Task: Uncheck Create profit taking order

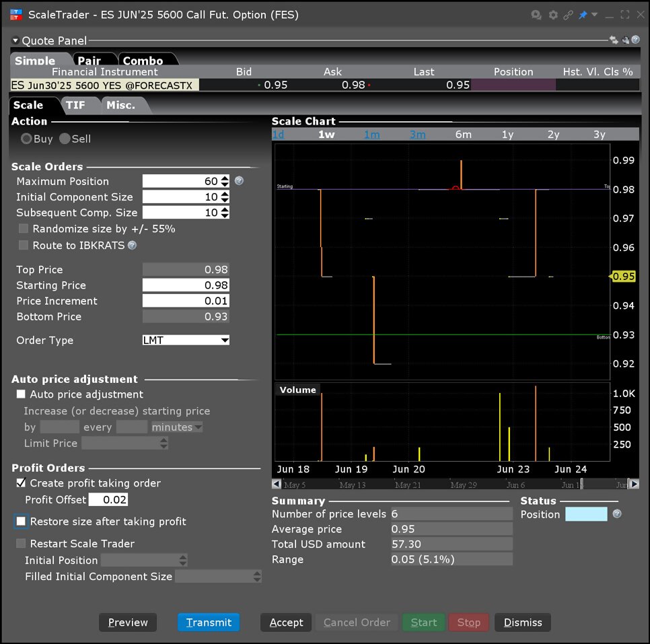Action: click(x=20, y=483)
